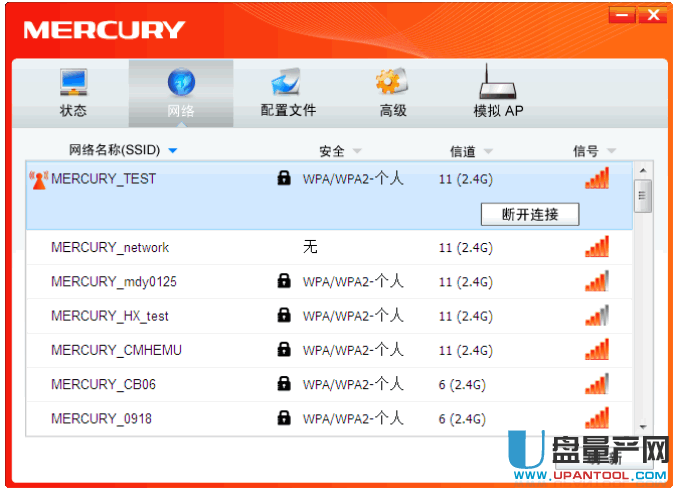Viewport: 682px width, 492px height.
Task: Switch to the 高级 tab label
Action: tap(392, 111)
